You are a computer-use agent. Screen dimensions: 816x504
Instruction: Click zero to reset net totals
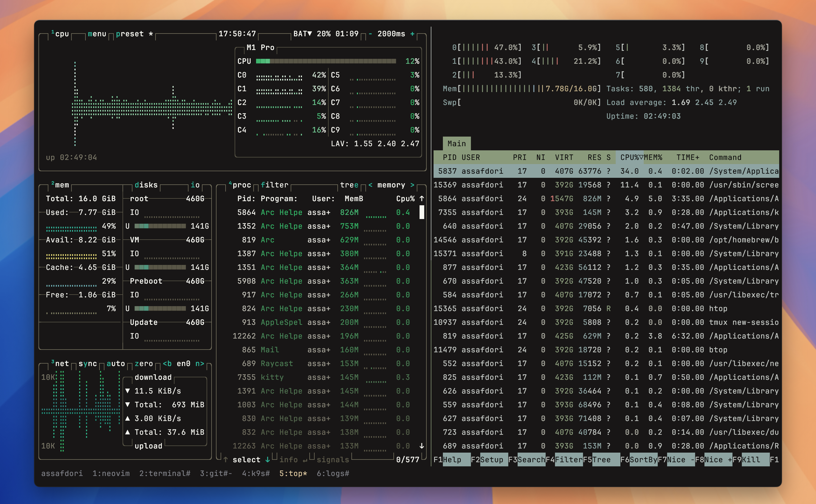[x=144, y=364]
